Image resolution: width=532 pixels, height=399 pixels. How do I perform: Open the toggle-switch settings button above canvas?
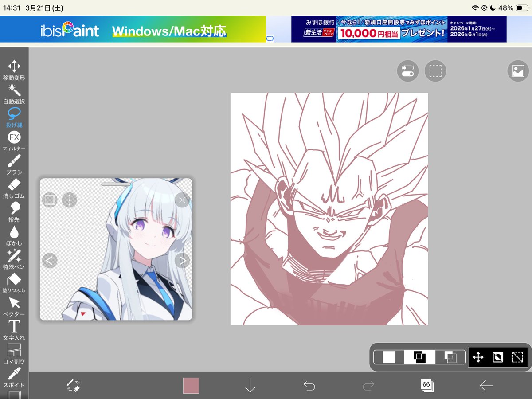point(407,71)
